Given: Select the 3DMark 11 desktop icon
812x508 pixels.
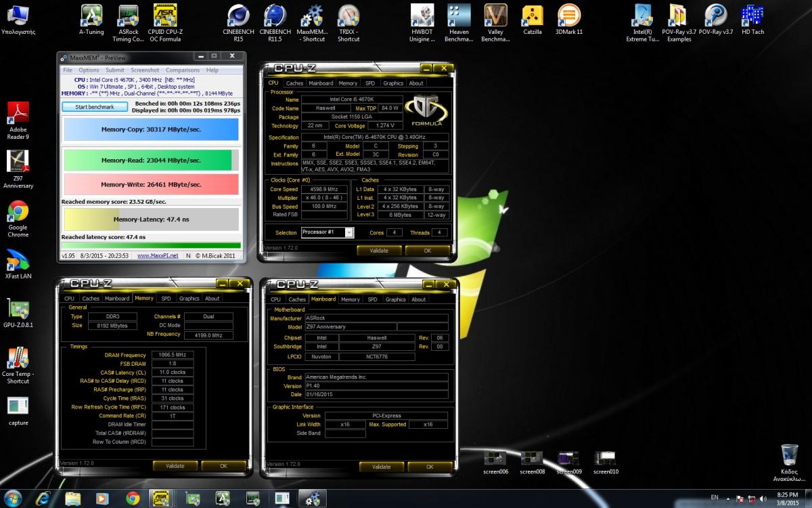Looking at the screenshot, I should click(x=569, y=20).
